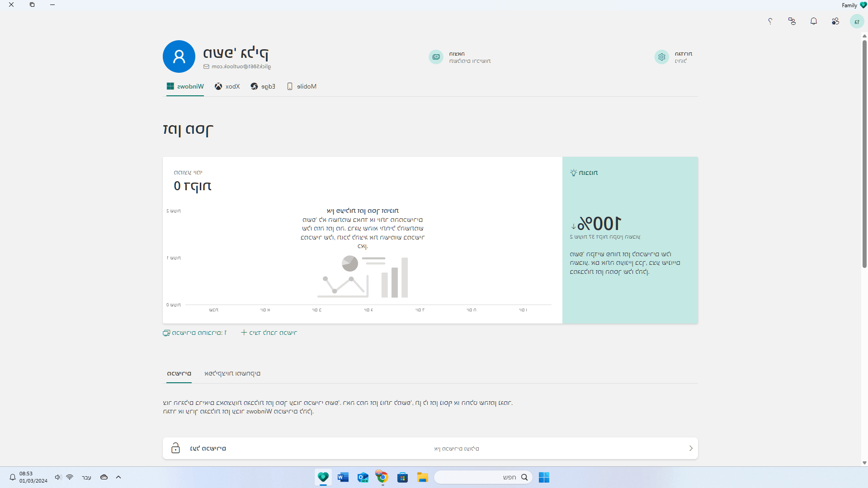Select the Mobile tab
The image size is (868, 488).
[302, 86]
